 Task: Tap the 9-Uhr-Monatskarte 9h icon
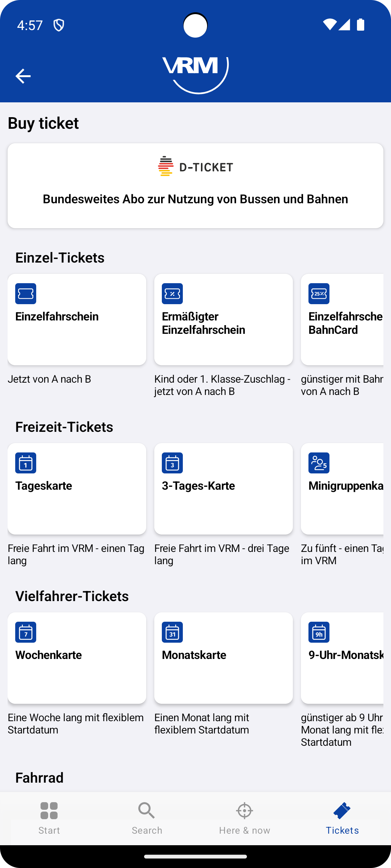(319, 632)
